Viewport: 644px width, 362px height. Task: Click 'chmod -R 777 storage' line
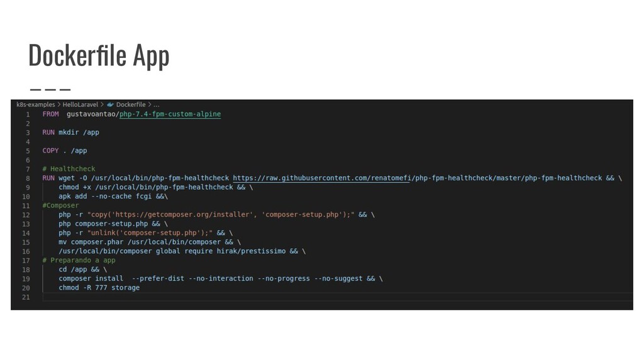[99, 288]
